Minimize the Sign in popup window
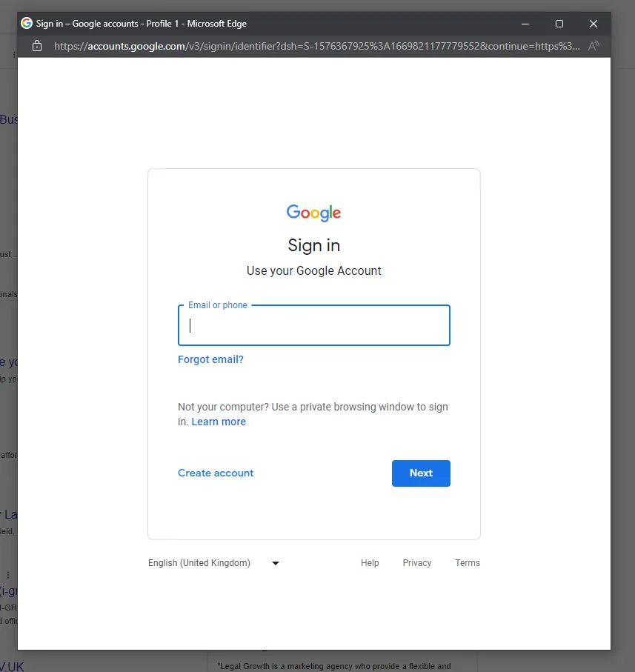Image resolution: width=635 pixels, height=672 pixels. coord(525,24)
